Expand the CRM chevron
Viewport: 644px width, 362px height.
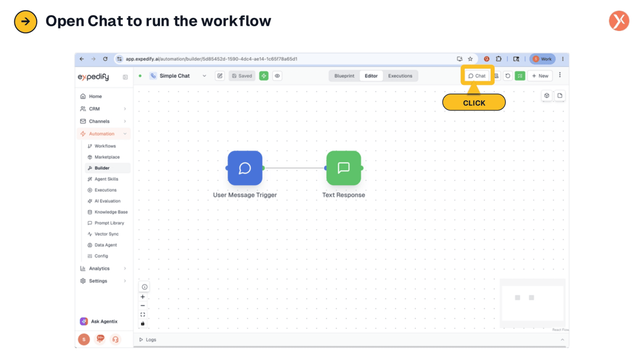125,109
